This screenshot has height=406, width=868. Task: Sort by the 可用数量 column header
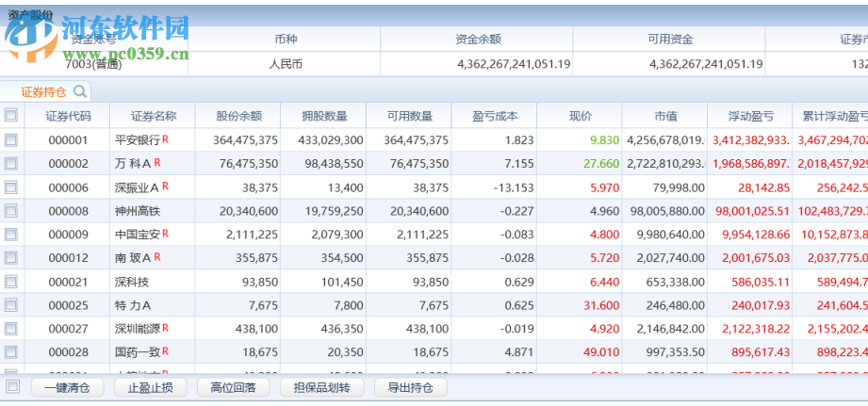pos(408,116)
